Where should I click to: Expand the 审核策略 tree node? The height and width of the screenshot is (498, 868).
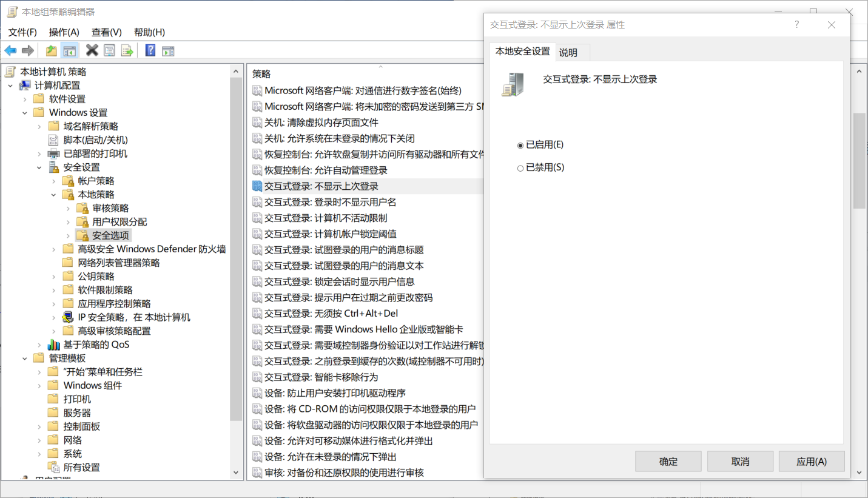69,208
